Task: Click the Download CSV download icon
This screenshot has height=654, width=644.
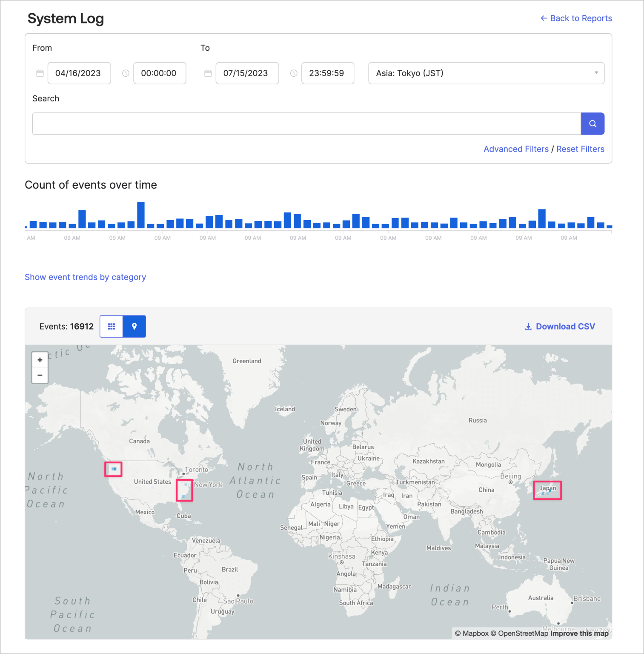Action: point(528,326)
